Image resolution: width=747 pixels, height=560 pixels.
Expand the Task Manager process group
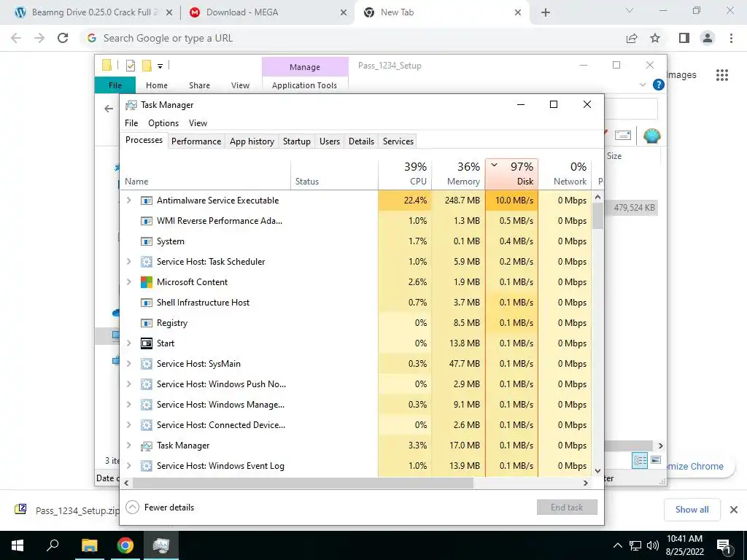(128, 446)
